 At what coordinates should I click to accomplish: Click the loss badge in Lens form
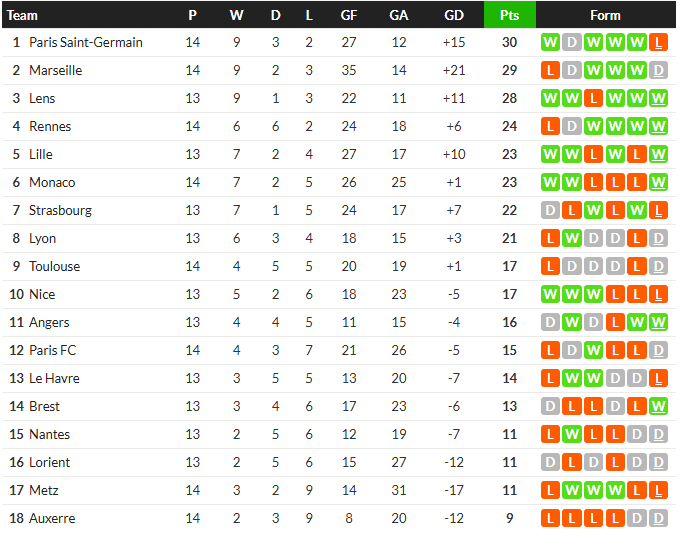pyautogui.click(x=593, y=99)
